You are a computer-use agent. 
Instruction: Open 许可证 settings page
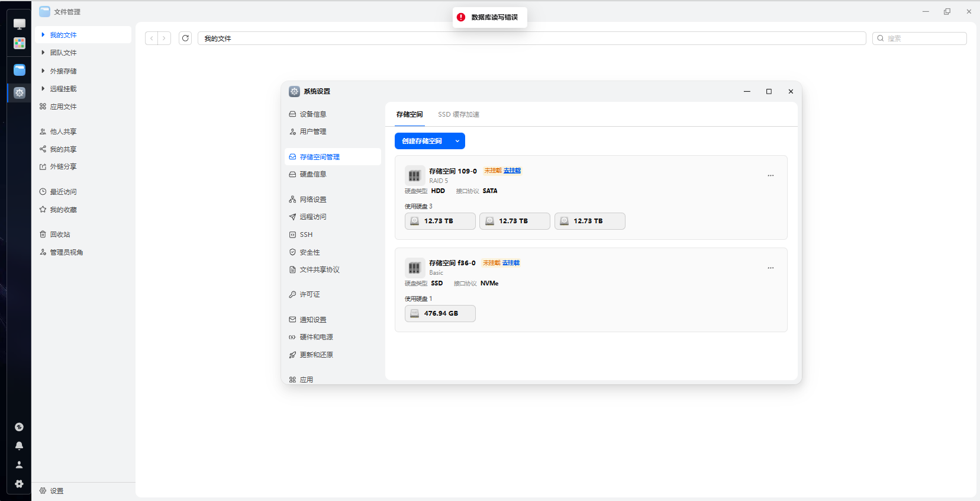coord(333,294)
